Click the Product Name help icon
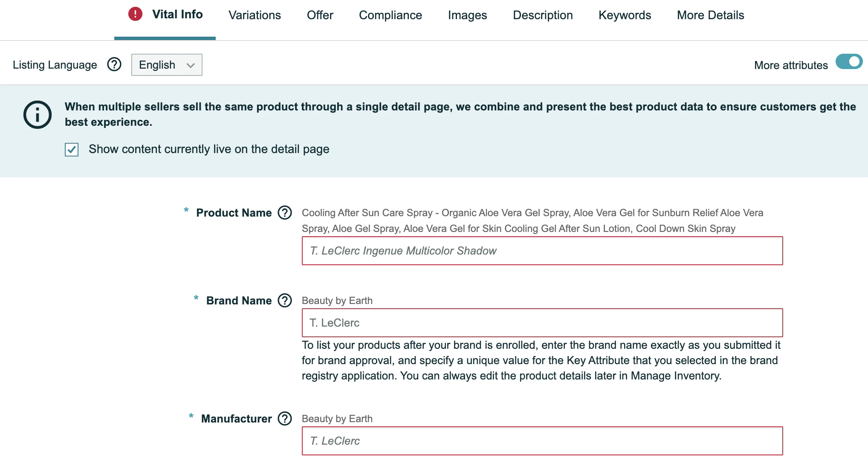The width and height of the screenshot is (868, 469). point(285,212)
